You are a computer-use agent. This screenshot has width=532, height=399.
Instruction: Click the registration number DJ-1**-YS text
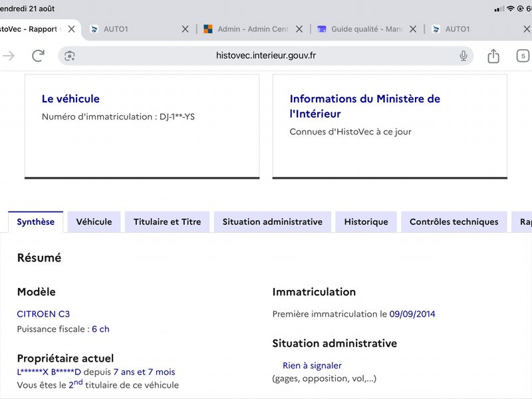(x=177, y=117)
